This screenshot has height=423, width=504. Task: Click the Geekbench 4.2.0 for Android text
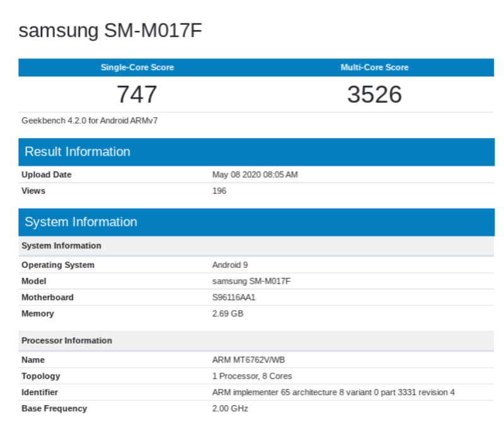[x=89, y=120]
